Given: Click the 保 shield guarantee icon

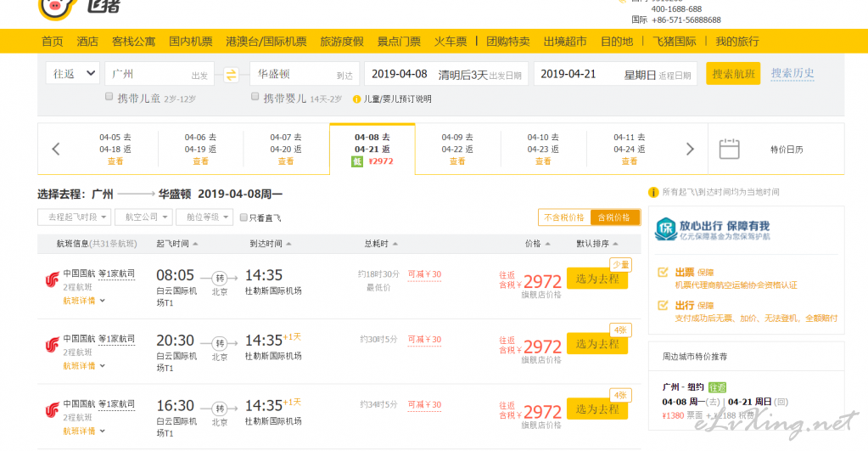Looking at the screenshot, I should (666, 228).
